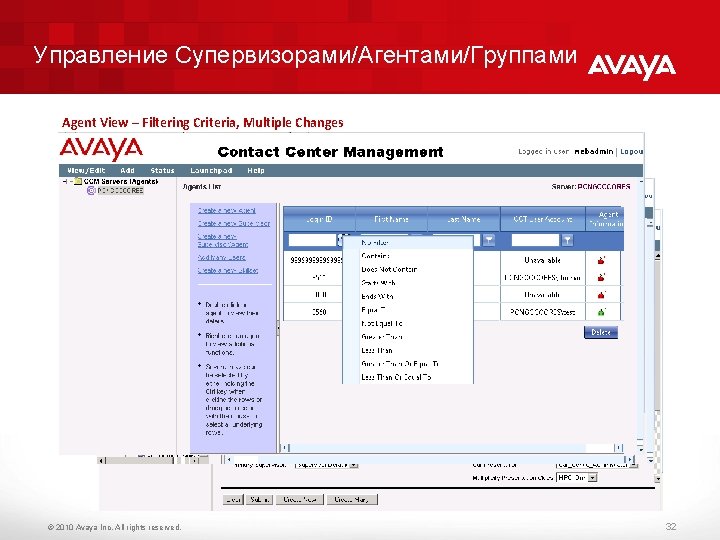The image size is (720, 540).
Task: Choose Starts With filter option
Action: point(408,283)
